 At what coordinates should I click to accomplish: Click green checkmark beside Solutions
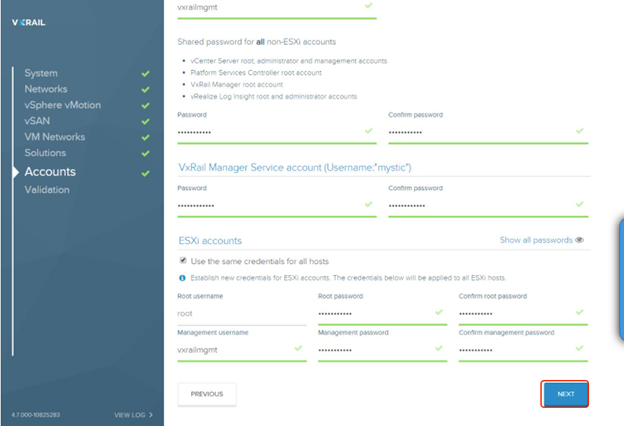146,153
